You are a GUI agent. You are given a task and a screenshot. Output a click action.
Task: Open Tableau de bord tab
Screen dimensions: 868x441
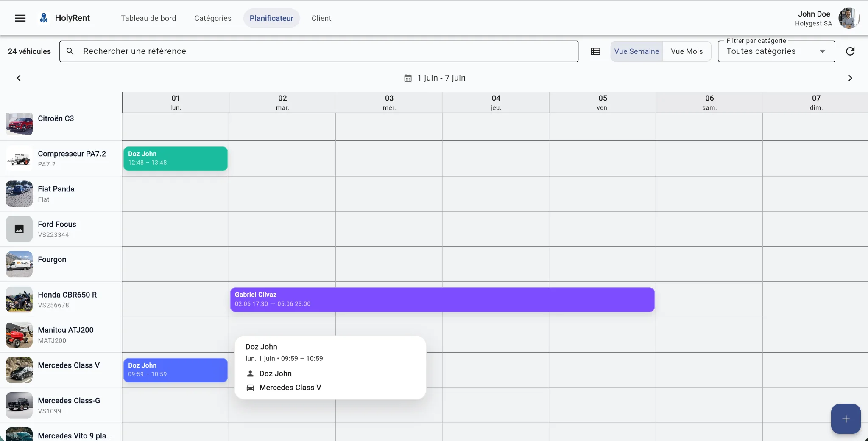click(148, 18)
